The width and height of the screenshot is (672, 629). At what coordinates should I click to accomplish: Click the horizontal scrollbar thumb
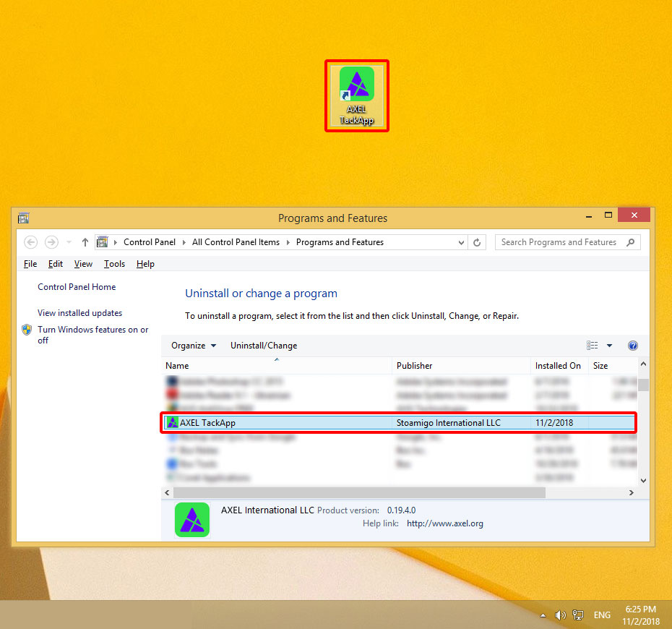pos(359,492)
